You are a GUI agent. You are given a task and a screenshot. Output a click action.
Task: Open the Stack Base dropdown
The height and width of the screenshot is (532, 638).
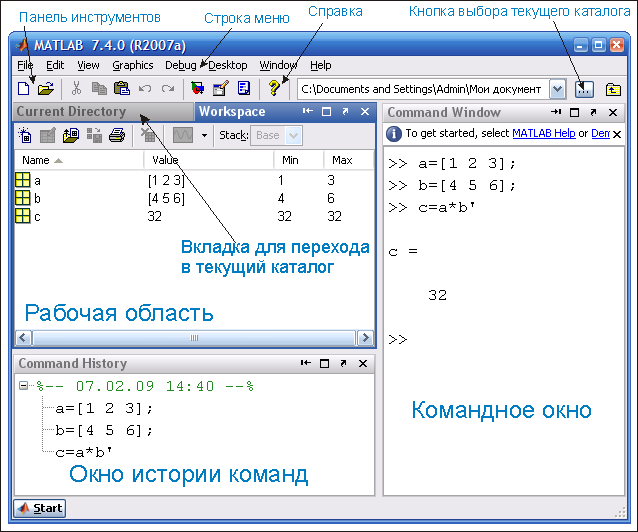[x=276, y=135]
